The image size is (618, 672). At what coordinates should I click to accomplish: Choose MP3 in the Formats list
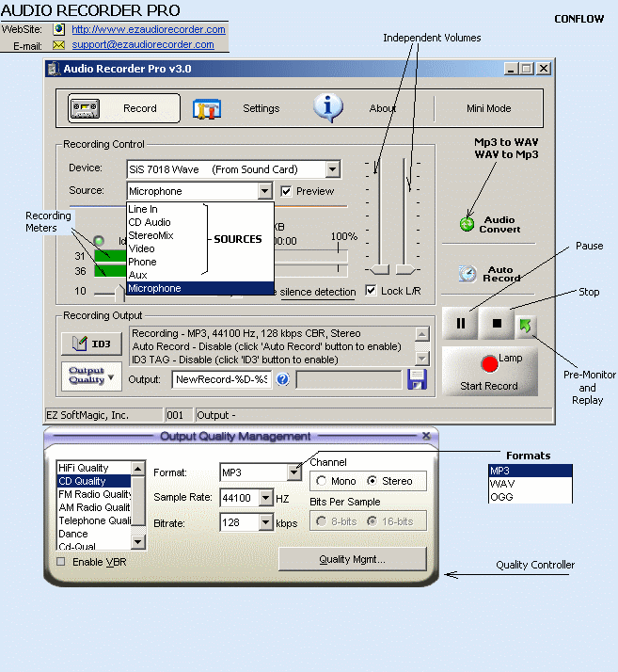click(531, 471)
